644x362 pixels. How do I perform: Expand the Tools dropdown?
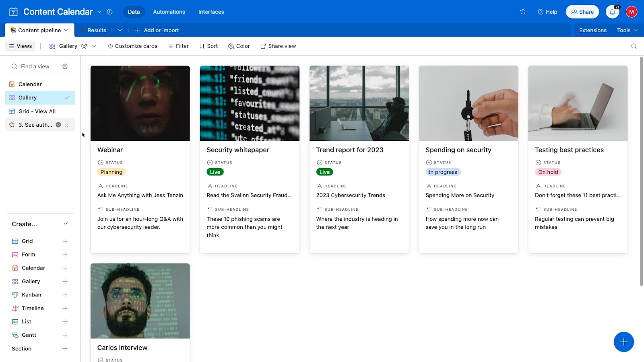tap(627, 30)
